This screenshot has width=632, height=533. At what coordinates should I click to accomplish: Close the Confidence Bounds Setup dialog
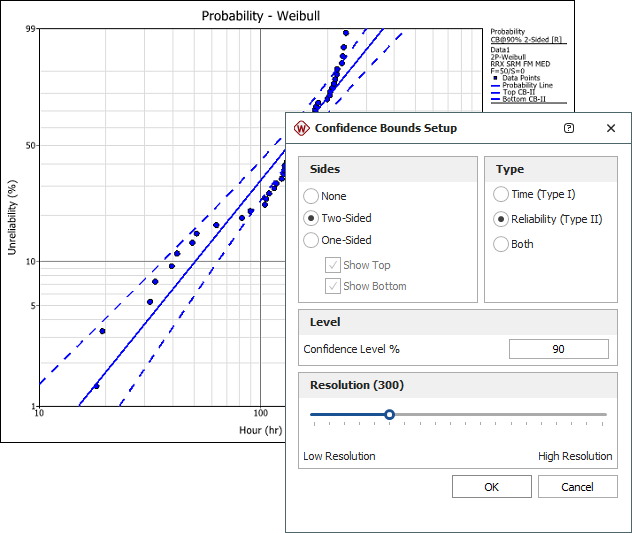coord(610,128)
